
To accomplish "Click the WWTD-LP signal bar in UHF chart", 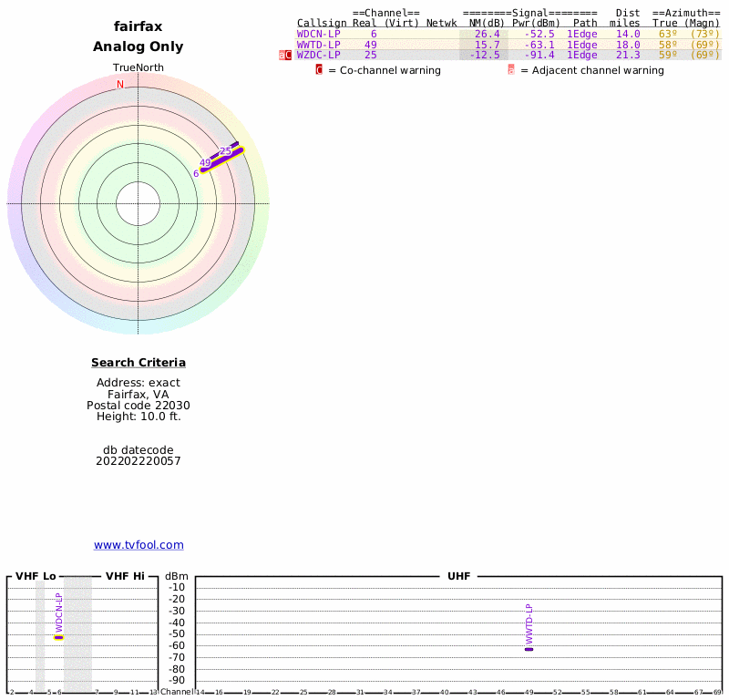I will 529,649.
